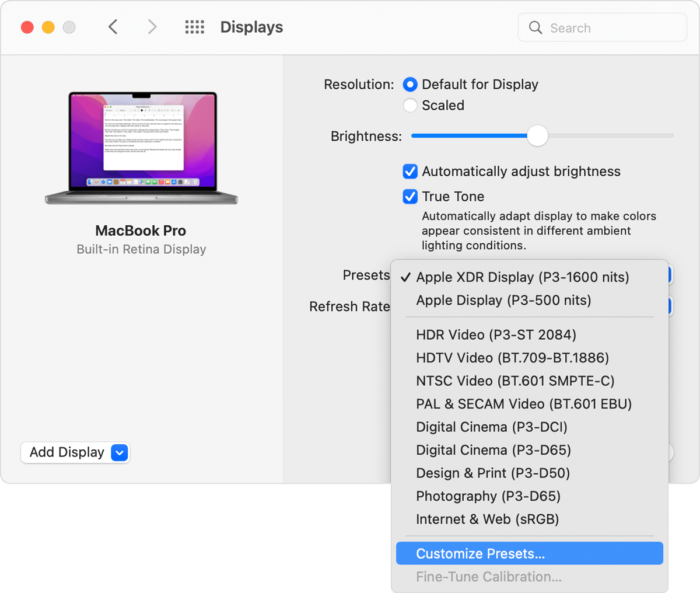Screen dimensions: 700x593
Task: Select HDTV Video (BT.709-BT.1886) preset
Action: 530,358
